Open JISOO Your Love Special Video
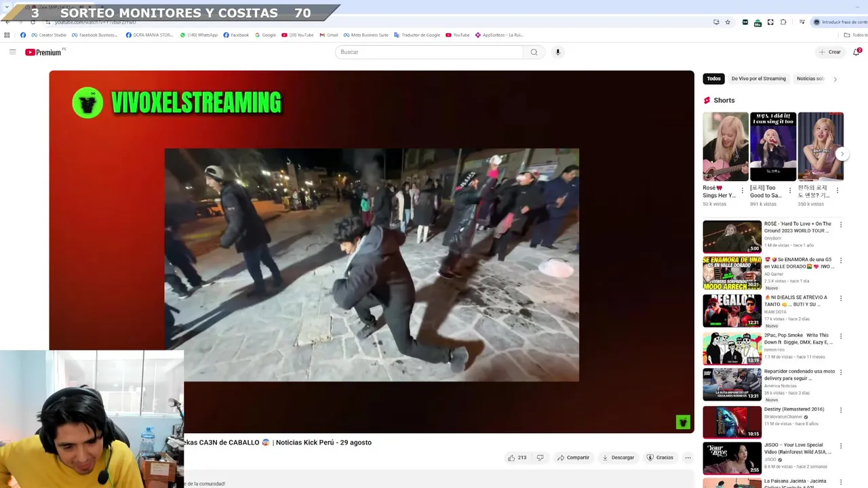868x488 pixels. tap(732, 458)
